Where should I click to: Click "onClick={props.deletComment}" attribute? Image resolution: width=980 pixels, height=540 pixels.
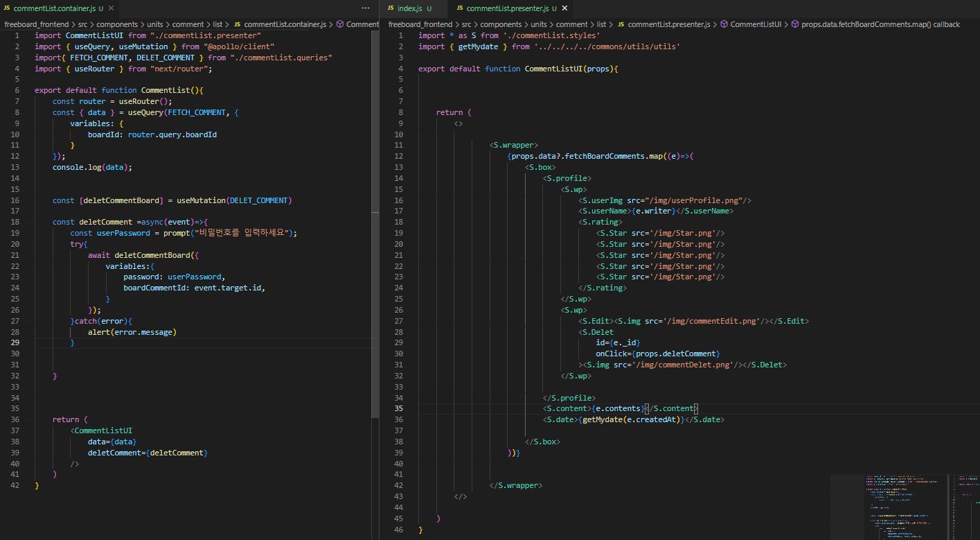659,354
